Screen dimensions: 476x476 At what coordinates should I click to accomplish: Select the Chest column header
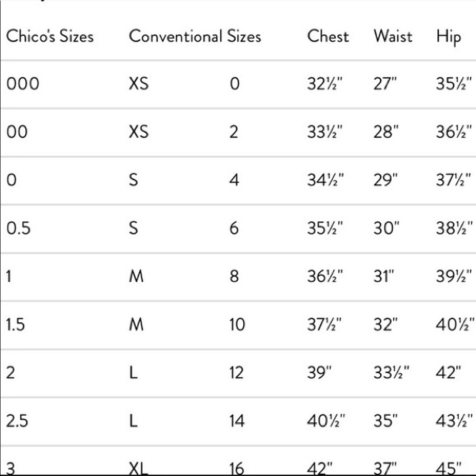click(x=328, y=36)
